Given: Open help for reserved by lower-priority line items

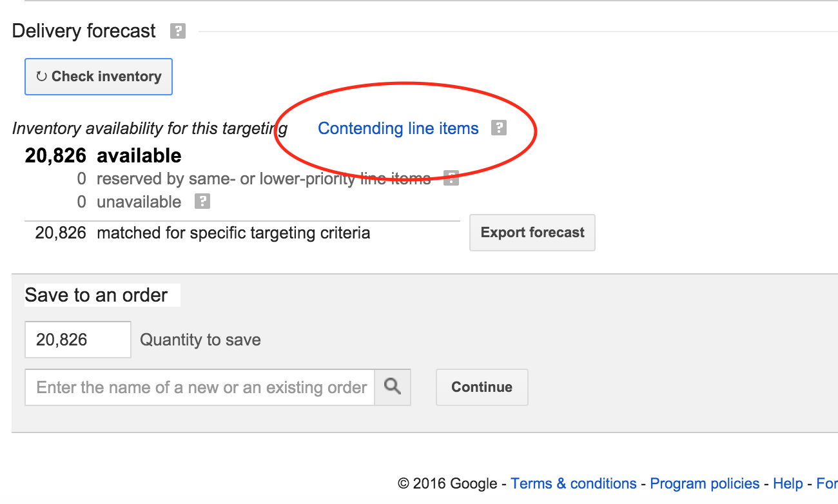Looking at the screenshot, I should pyautogui.click(x=451, y=178).
